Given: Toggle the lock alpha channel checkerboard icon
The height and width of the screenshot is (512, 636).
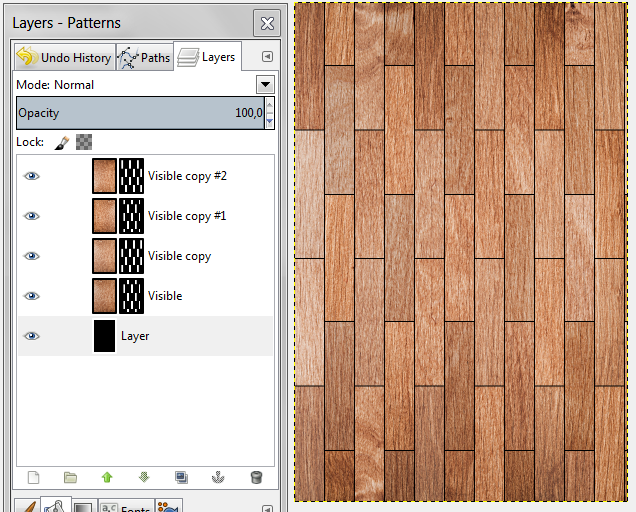Looking at the screenshot, I should (84, 142).
